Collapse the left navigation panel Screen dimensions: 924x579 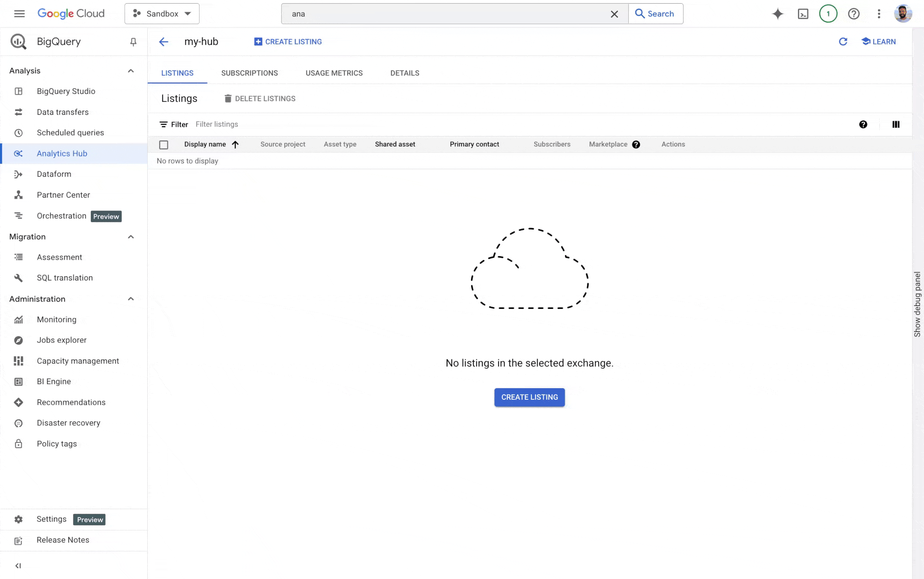(x=18, y=565)
